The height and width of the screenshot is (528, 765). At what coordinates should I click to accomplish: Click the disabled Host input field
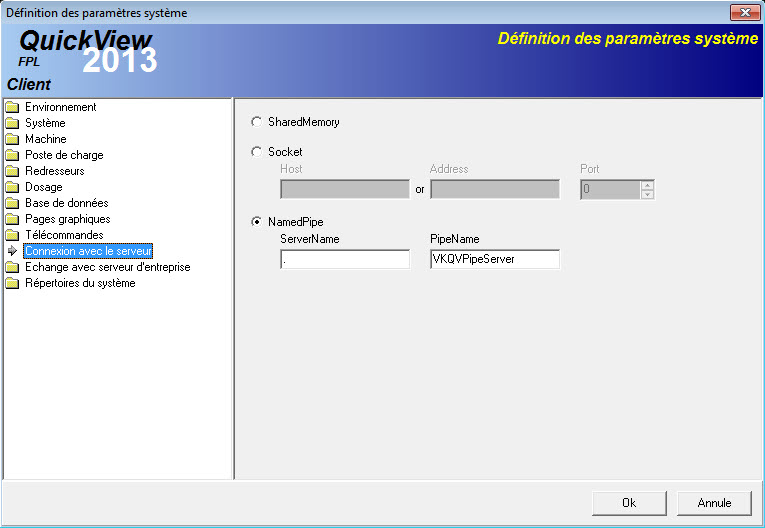[x=345, y=189]
